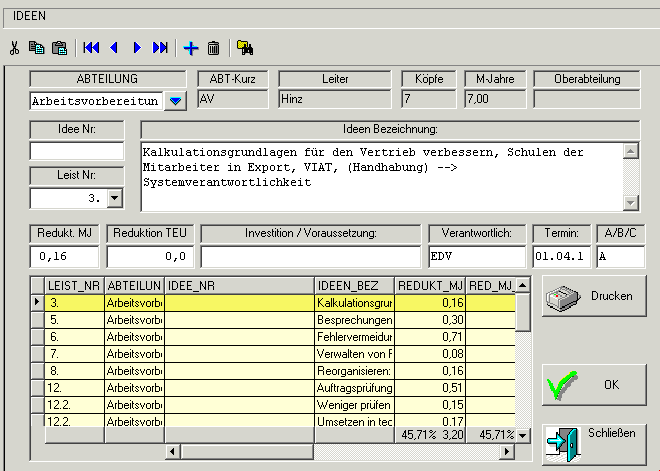Screen dimensions: 660x471
Task: Click the table horizontal scrollbar thumb
Action: click(x=247, y=452)
